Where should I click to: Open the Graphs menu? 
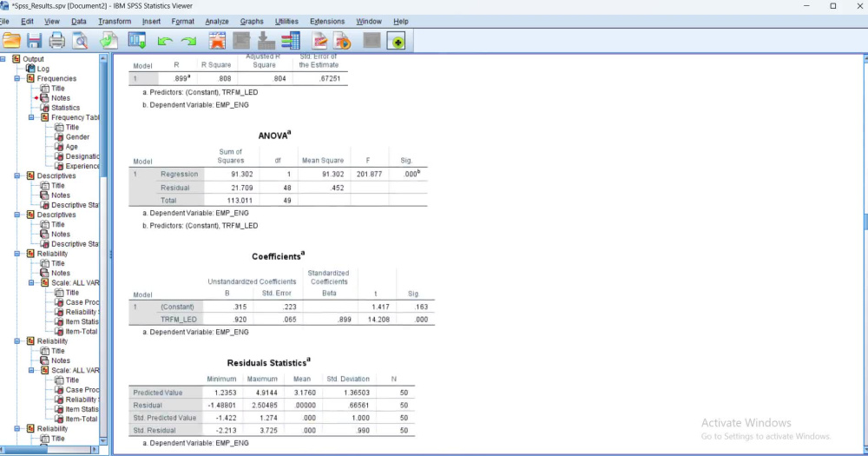click(x=252, y=21)
